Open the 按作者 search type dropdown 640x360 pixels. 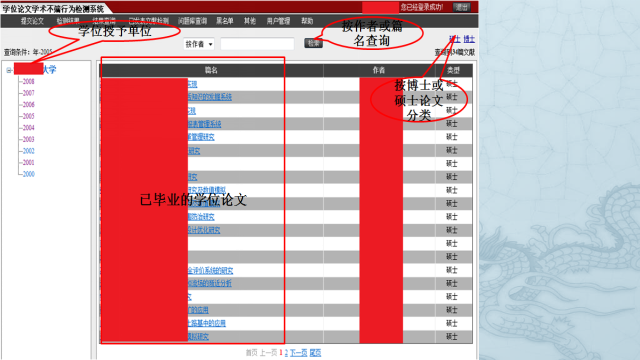pos(199,44)
